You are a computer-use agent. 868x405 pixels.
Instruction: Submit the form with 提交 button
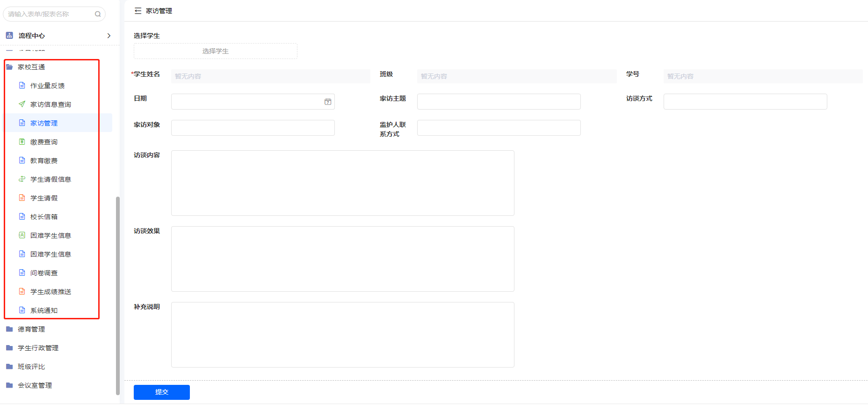point(162,392)
